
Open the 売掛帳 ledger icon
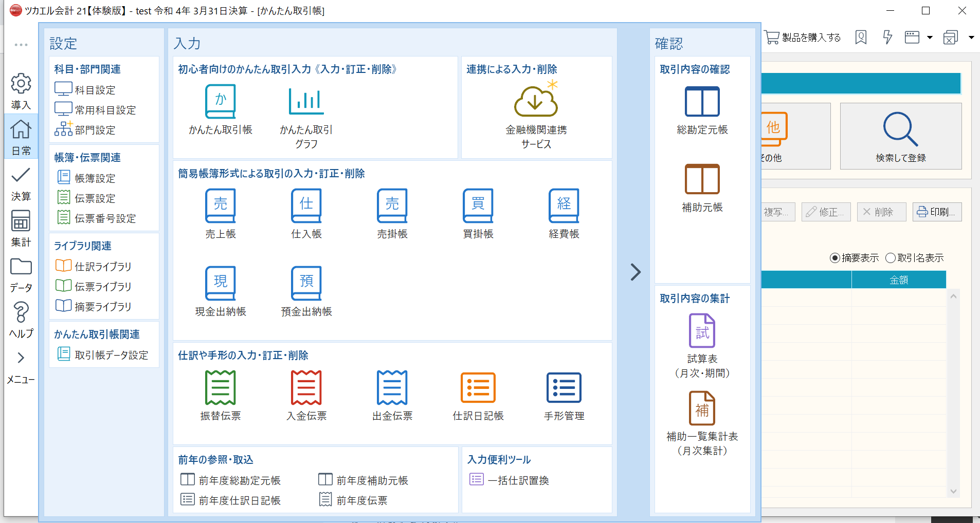tap(392, 206)
